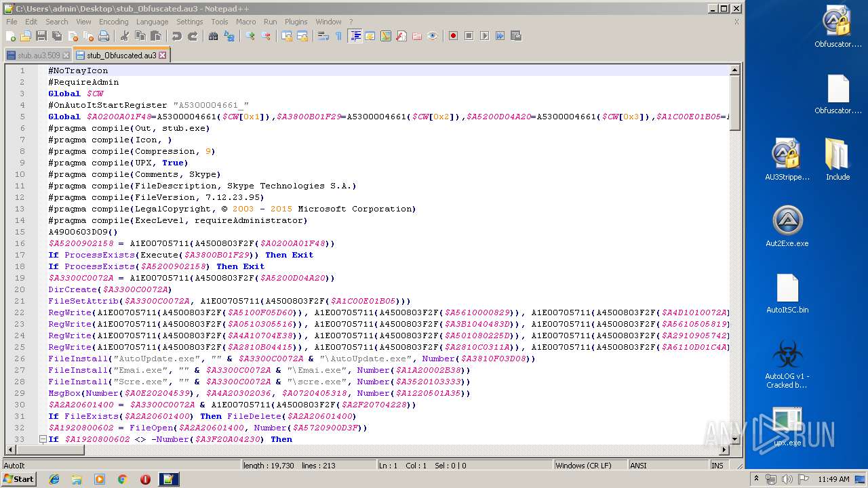Open the Plugins menu
The width and height of the screenshot is (868, 488).
pyautogui.click(x=296, y=22)
